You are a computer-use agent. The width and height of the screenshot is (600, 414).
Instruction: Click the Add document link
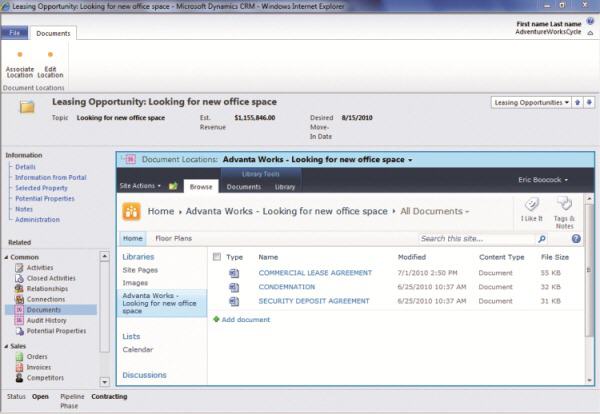[245, 319]
